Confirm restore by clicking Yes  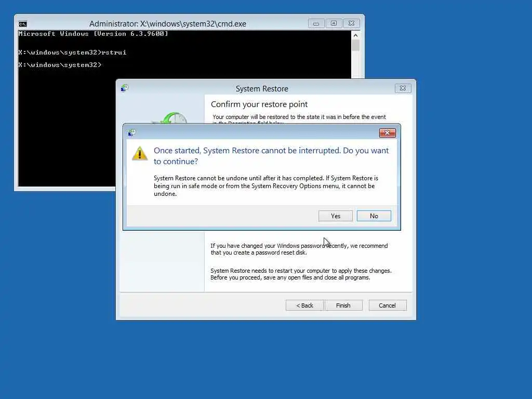[335, 216]
